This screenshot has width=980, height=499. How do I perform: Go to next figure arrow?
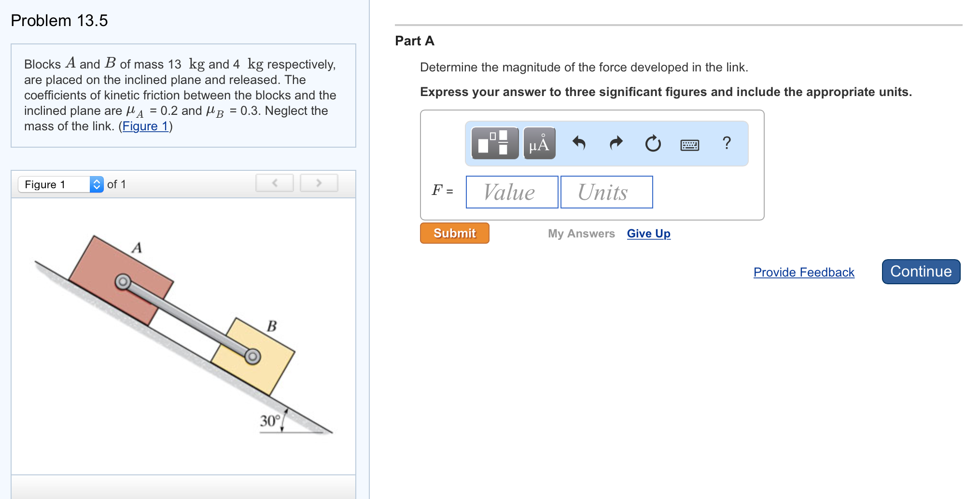[x=319, y=183]
